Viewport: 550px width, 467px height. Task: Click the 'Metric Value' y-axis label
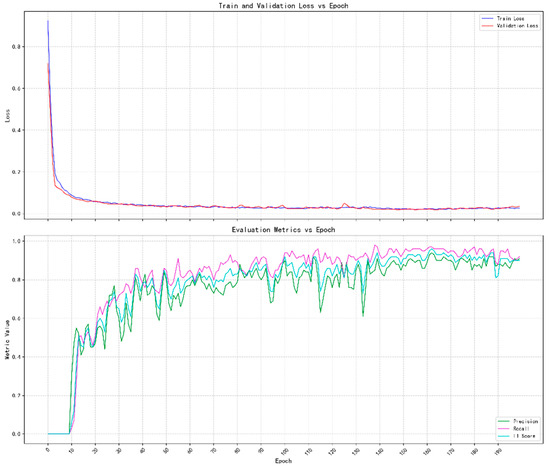[7, 339]
